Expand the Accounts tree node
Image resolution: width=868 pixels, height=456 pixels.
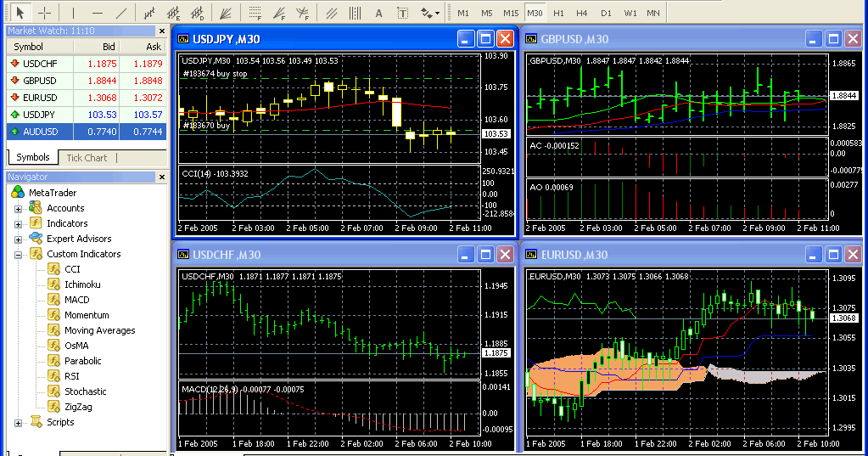click(x=19, y=209)
